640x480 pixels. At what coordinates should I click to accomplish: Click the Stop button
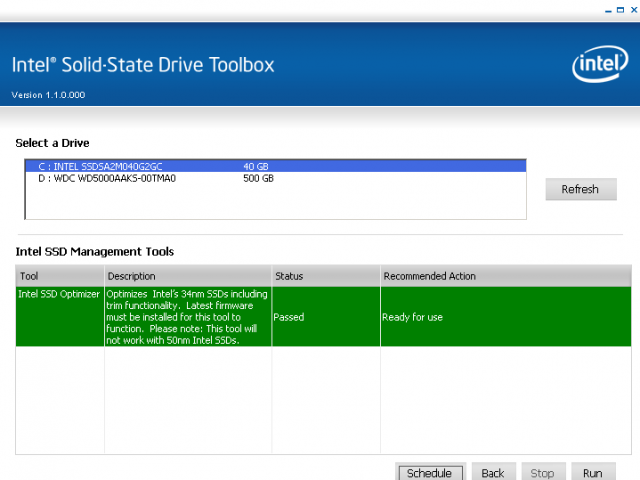[x=543, y=473]
